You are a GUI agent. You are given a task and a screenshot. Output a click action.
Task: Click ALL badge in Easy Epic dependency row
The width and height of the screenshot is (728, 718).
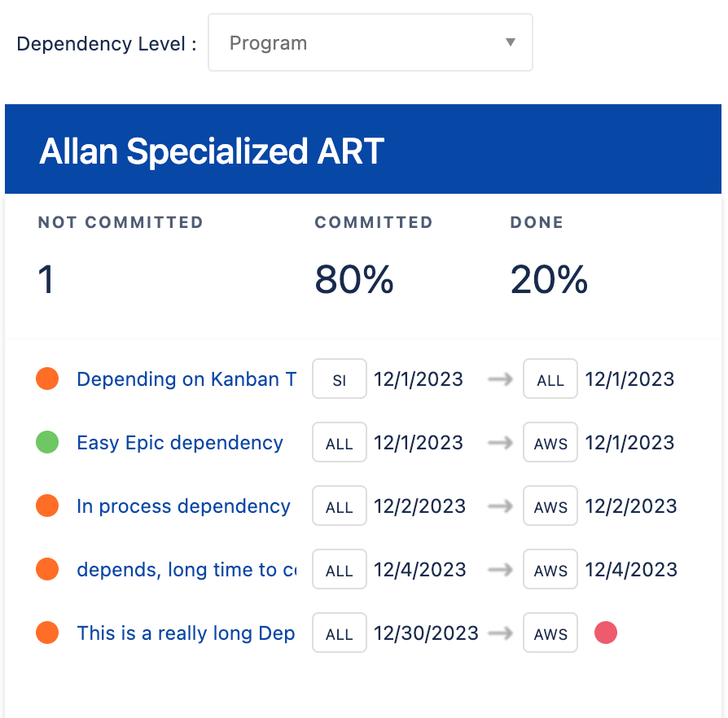(x=339, y=443)
